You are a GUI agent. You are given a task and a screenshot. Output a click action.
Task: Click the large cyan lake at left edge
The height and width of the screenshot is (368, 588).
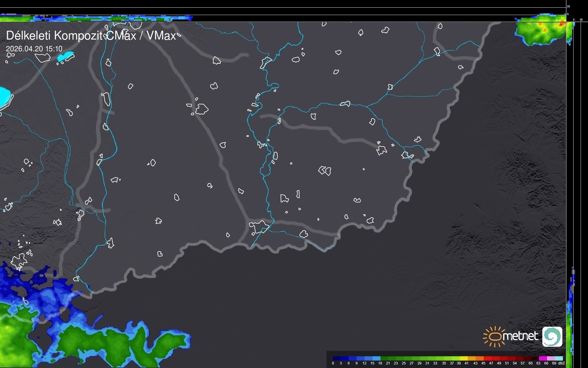click(5, 97)
